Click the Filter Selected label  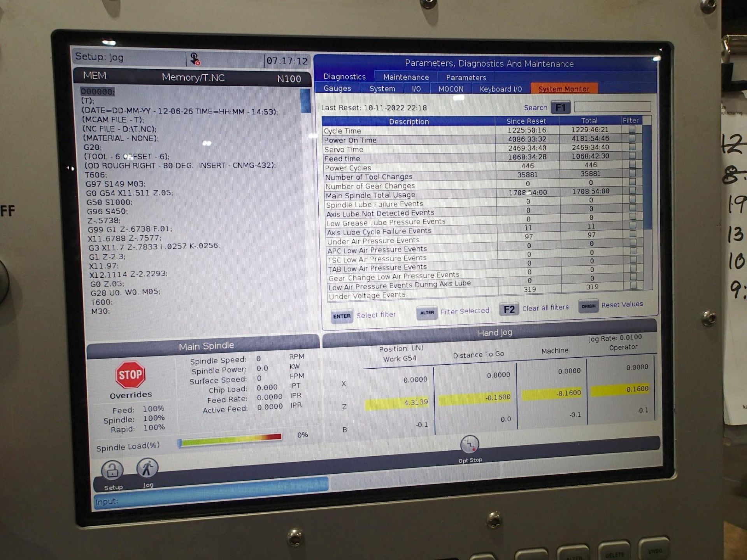pos(465,311)
